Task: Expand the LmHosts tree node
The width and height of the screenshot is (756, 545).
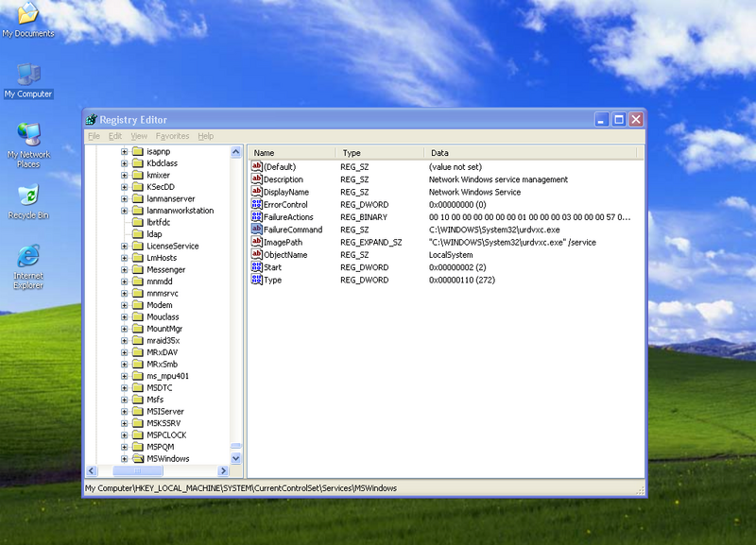Action: [125, 258]
